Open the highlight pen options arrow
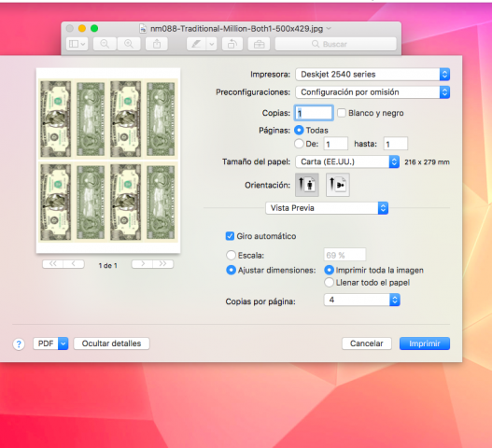 point(212,44)
